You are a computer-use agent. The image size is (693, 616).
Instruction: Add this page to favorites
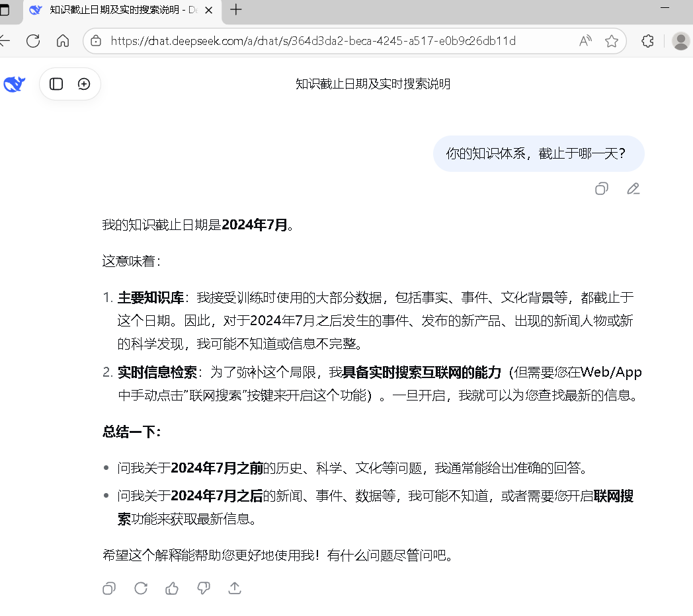coord(612,41)
